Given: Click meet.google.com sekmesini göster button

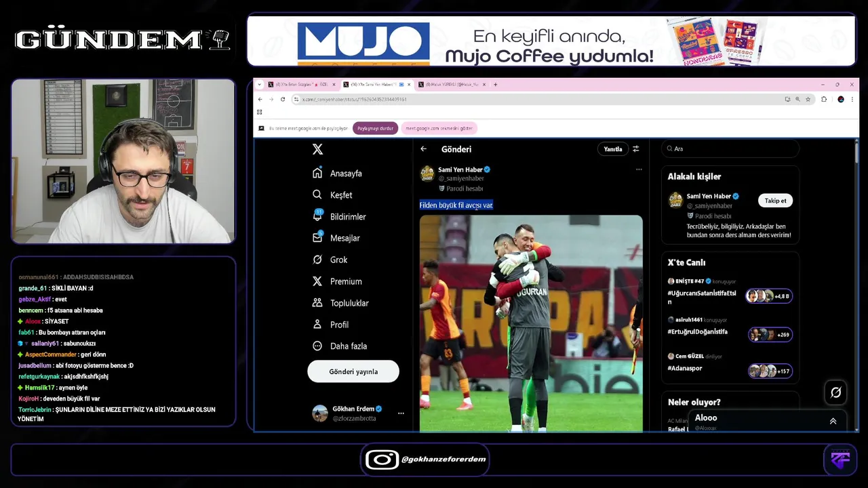Looking at the screenshot, I should pyautogui.click(x=439, y=128).
